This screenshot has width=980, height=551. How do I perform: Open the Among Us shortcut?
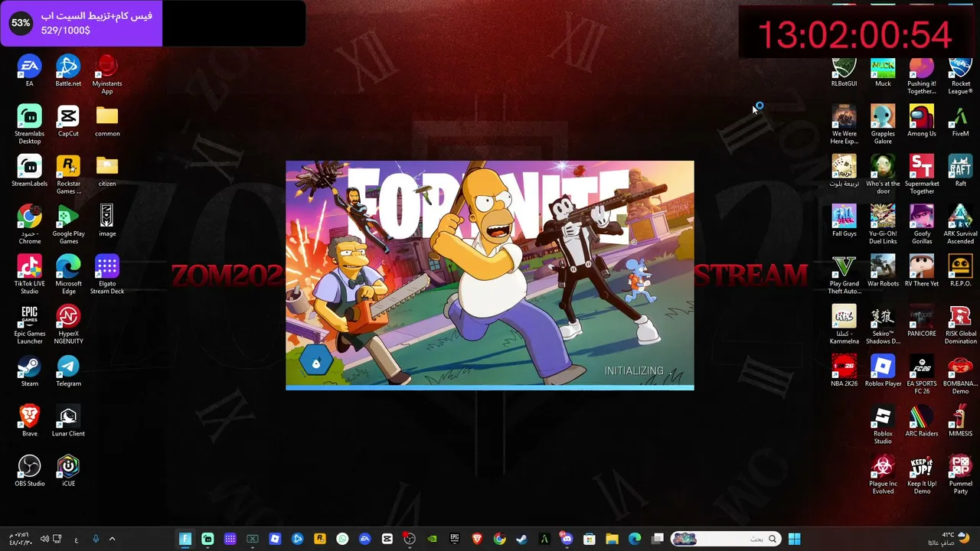[922, 121]
